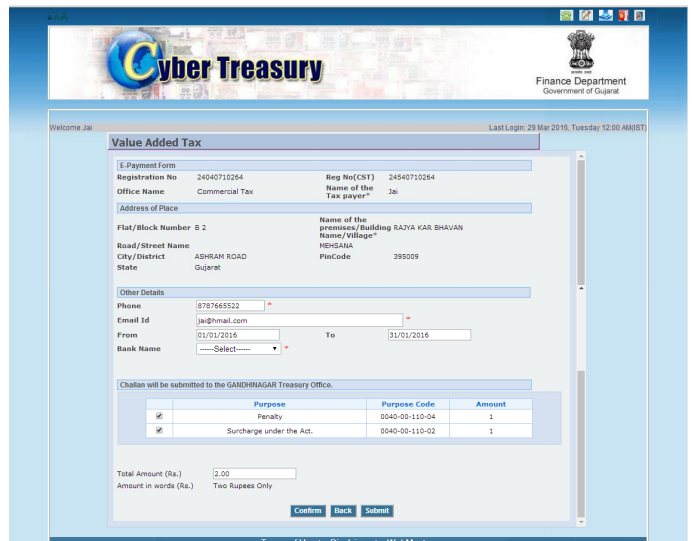The image size is (693, 541).
Task: Click the Government of Gujarat emblem
Action: pos(581,51)
